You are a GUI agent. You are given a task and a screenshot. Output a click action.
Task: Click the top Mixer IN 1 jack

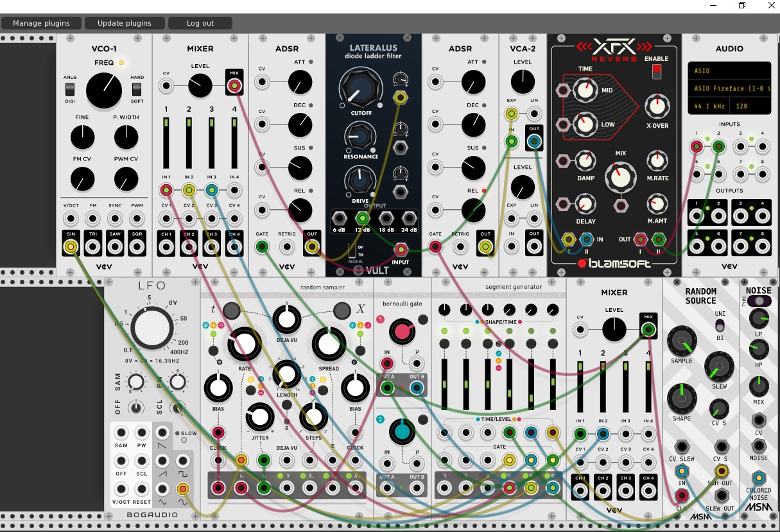coord(166,190)
